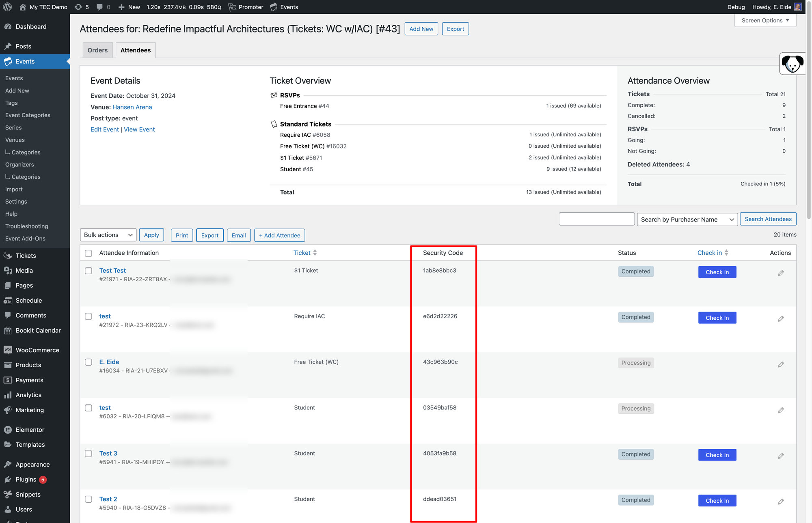Click the edit pencil for Test Test row

pos(781,273)
